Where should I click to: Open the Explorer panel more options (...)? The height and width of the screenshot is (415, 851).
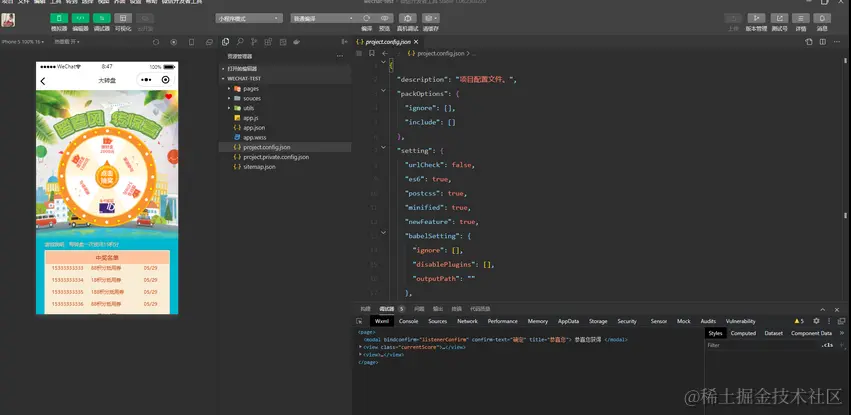click(x=340, y=56)
